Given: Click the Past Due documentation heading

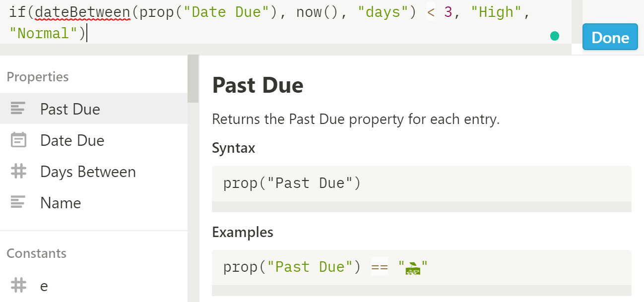Looking at the screenshot, I should pos(258,85).
